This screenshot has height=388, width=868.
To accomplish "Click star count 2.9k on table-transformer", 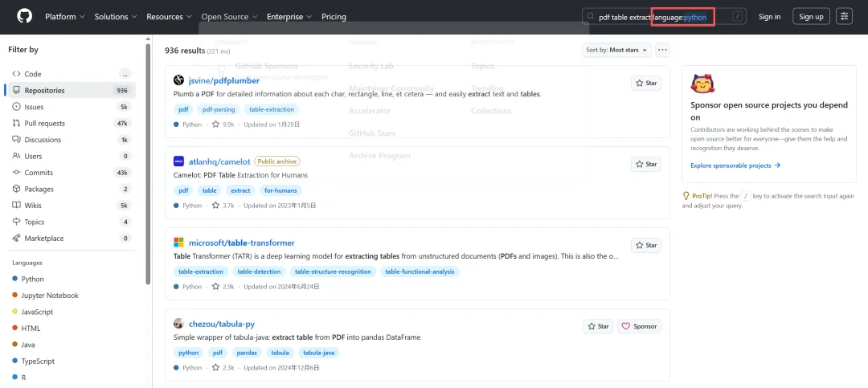I will 223,287.
